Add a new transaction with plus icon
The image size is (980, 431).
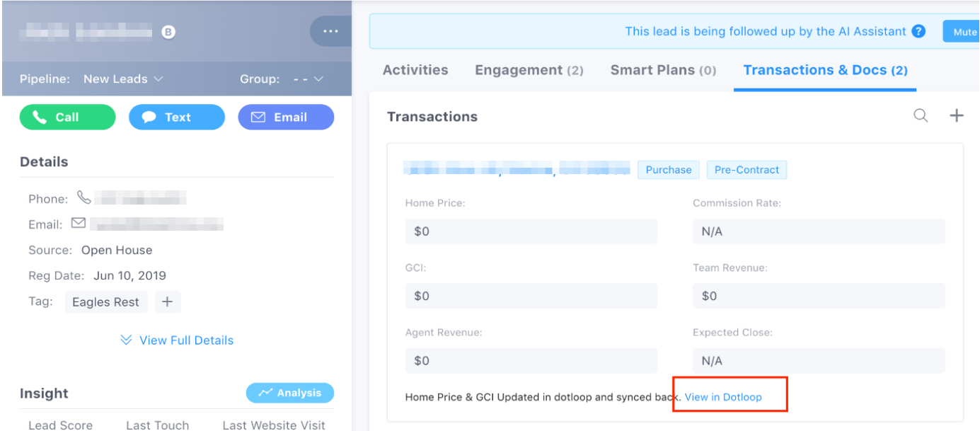(x=957, y=115)
